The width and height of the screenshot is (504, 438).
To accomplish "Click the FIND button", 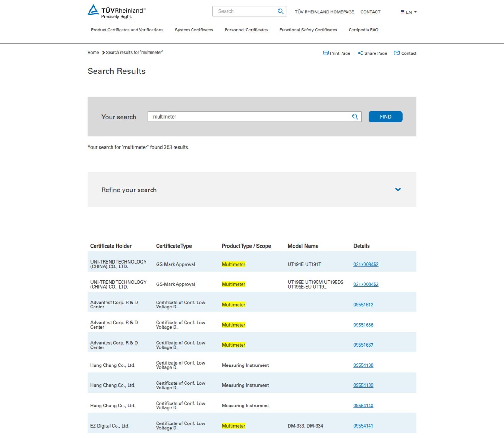I will pos(385,117).
